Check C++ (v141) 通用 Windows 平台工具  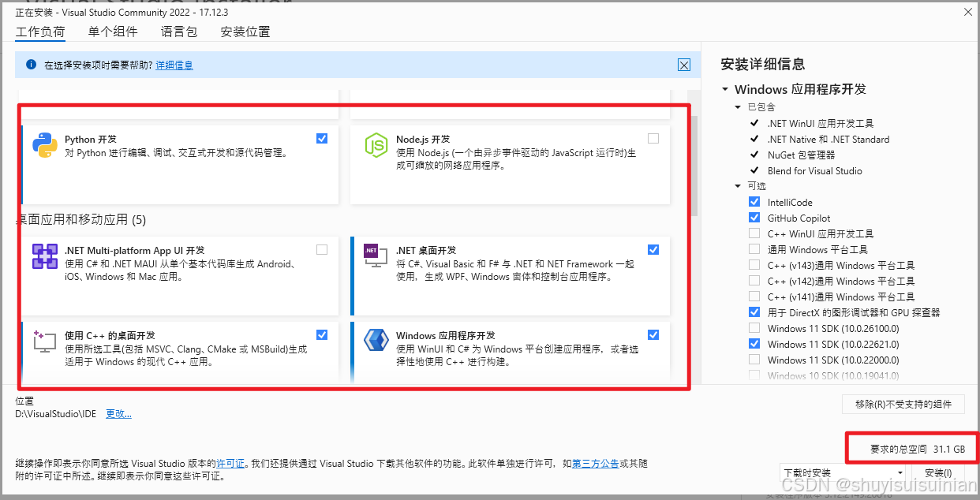tap(754, 297)
